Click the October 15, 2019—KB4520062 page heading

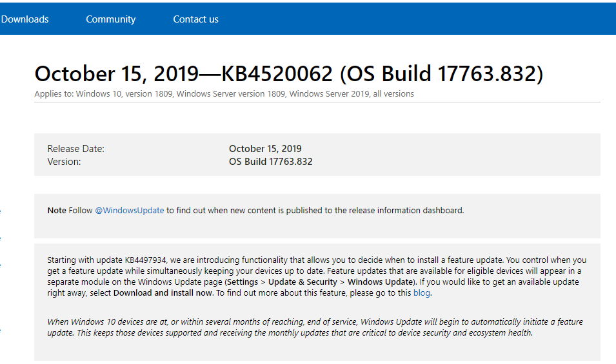289,73
